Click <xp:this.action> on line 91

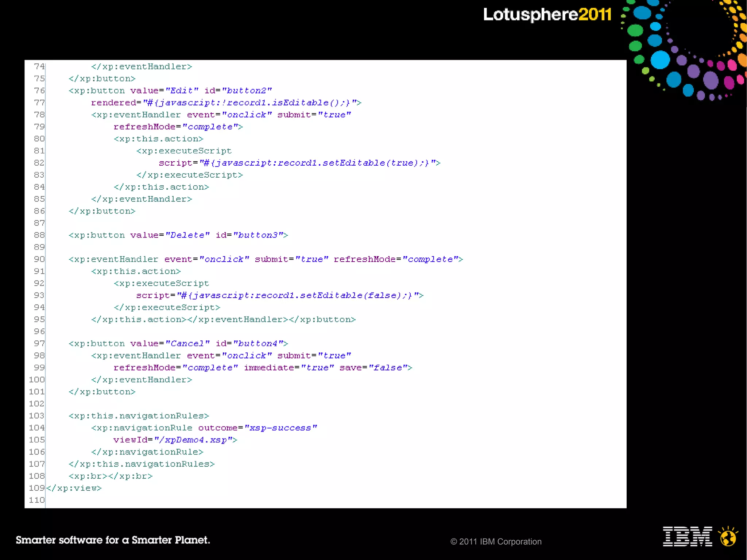pyautogui.click(x=136, y=271)
